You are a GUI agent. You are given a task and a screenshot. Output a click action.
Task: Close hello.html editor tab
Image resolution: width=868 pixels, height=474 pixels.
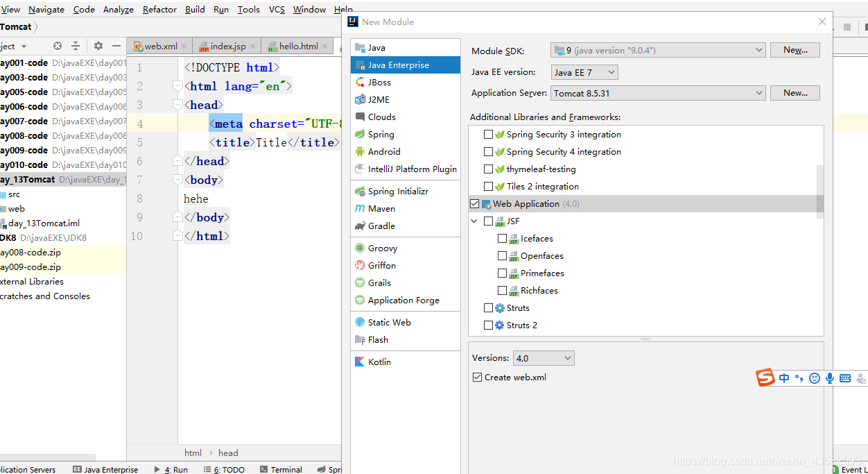tap(324, 46)
